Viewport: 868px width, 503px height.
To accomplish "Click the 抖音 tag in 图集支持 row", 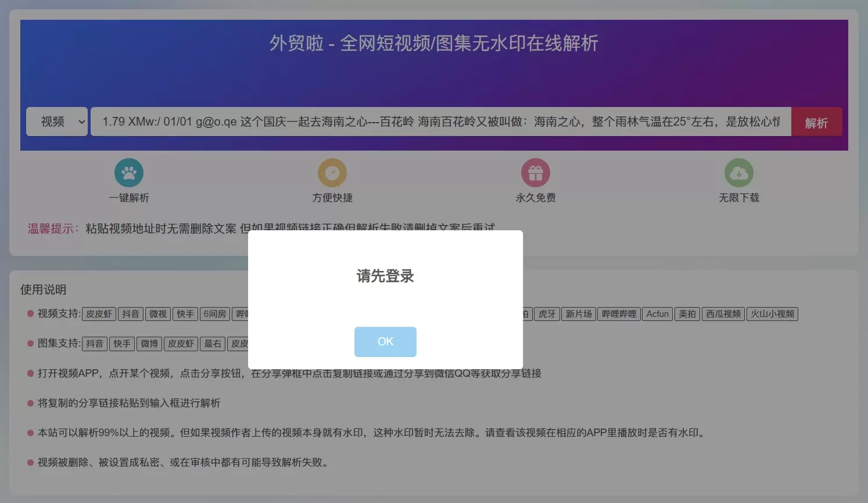I will click(95, 344).
